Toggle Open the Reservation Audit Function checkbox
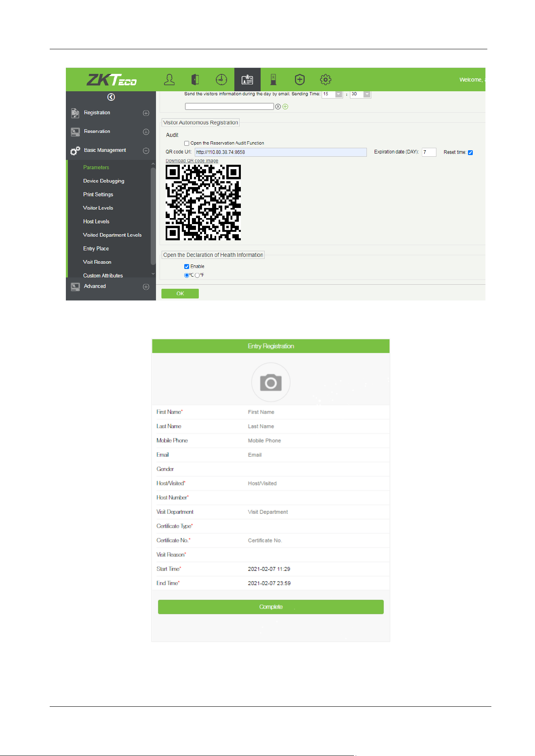535x756 pixels. [187, 143]
